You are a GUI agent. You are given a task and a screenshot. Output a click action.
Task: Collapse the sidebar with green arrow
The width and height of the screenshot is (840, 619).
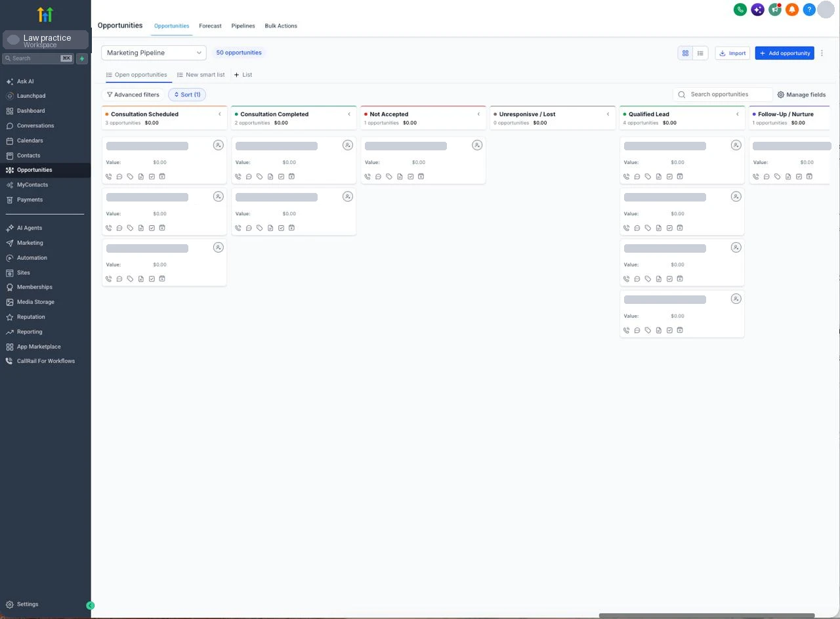[x=91, y=605]
